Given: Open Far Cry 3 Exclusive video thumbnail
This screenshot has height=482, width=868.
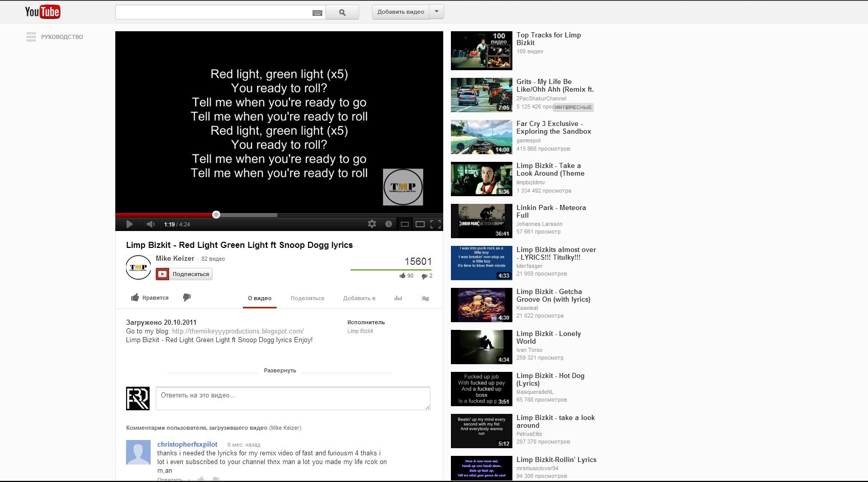Looking at the screenshot, I should pyautogui.click(x=482, y=137).
